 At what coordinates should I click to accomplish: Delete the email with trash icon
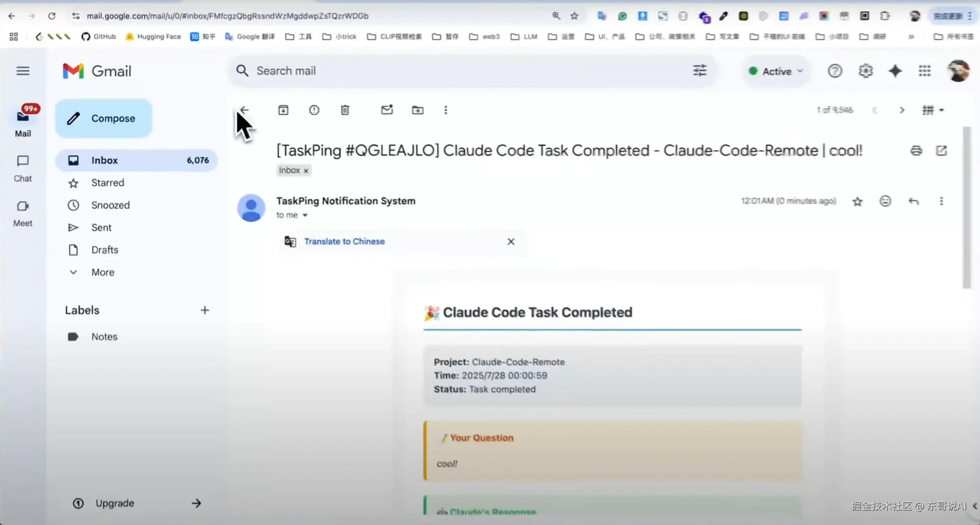tap(345, 110)
